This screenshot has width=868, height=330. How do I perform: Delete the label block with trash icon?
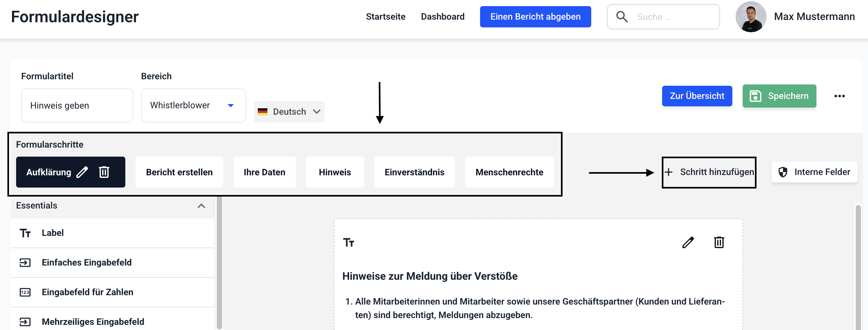719,242
